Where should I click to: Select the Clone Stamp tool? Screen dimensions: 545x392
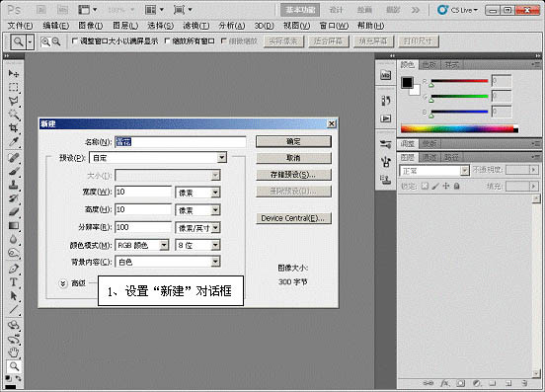click(14, 185)
